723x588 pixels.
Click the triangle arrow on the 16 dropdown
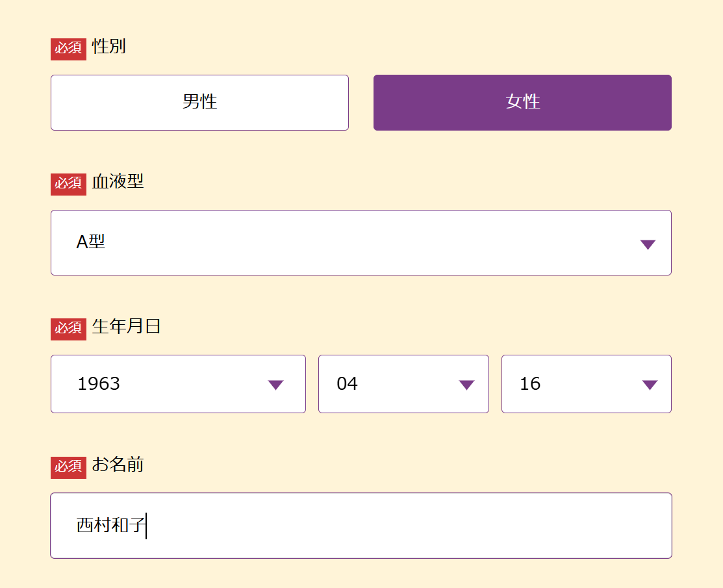coord(650,385)
